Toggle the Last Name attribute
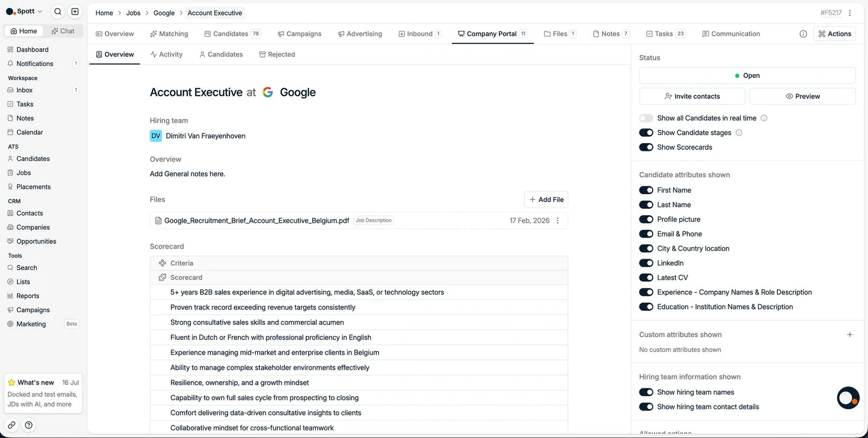The height and width of the screenshot is (438, 868). click(x=646, y=205)
